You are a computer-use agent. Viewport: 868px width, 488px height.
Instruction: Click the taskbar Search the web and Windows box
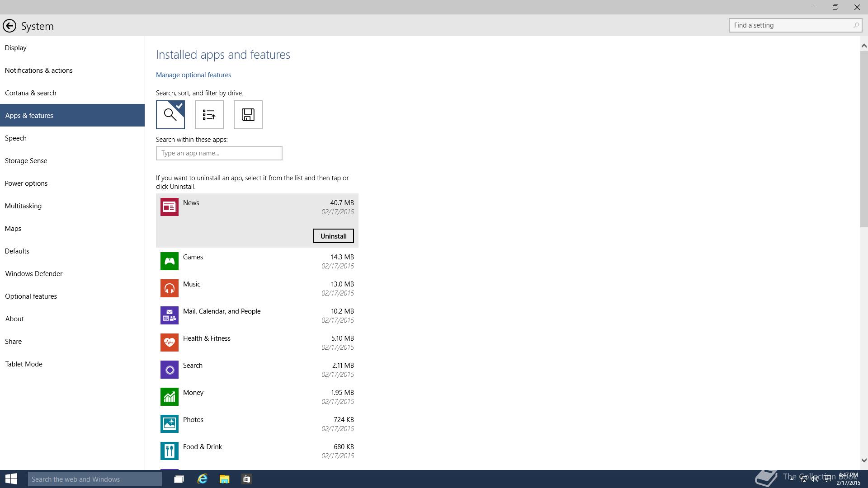[95, 479]
